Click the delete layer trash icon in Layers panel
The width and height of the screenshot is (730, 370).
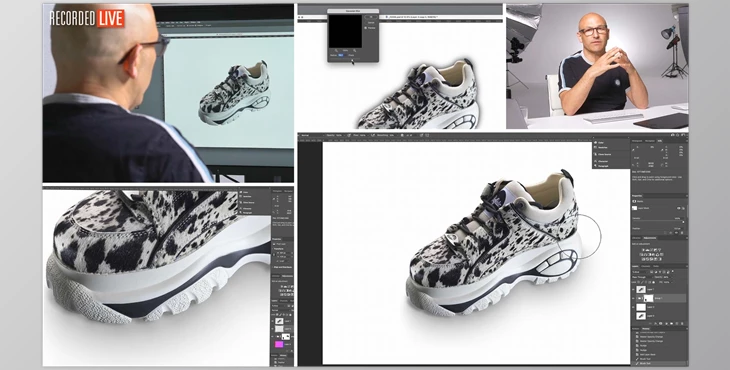(x=682, y=323)
